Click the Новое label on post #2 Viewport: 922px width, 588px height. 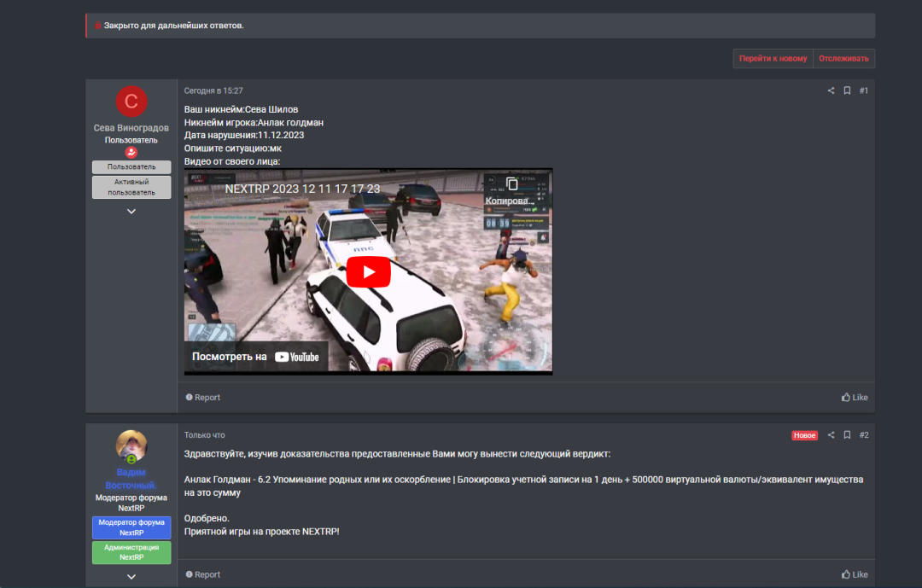[804, 435]
